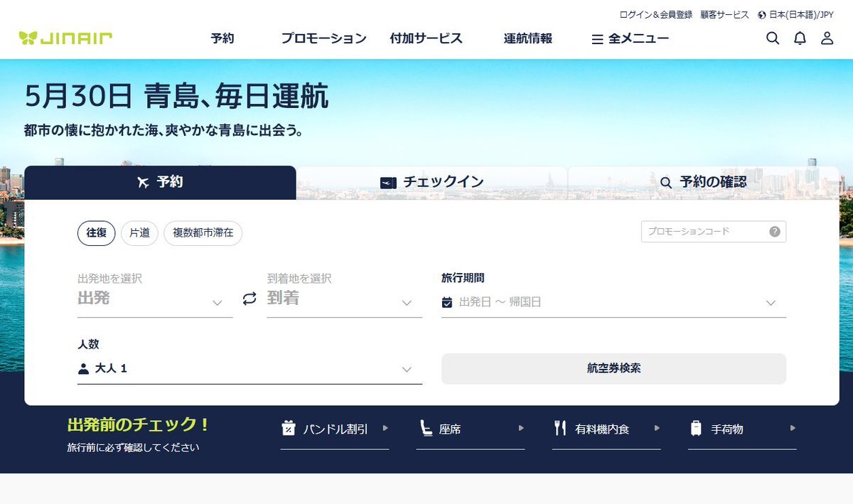853x504 pixels.
Task: Open the search magnifier icon in header
Action: point(773,38)
